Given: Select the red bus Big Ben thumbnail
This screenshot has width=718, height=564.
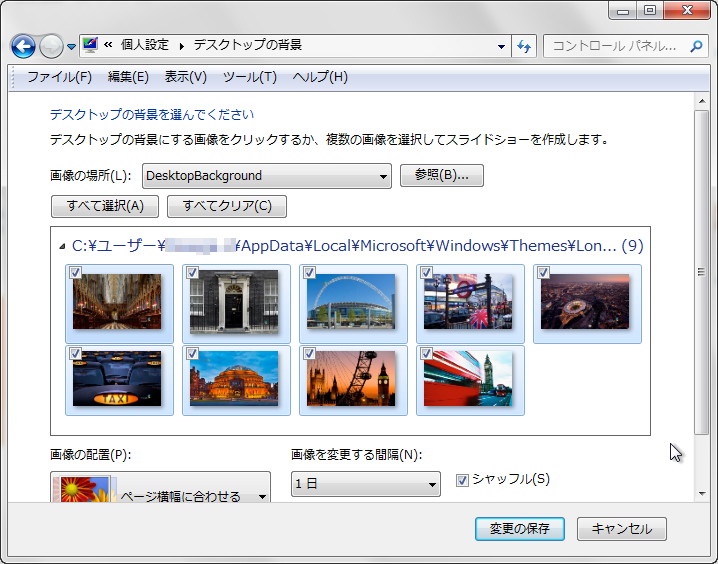Looking at the screenshot, I should coord(468,379).
